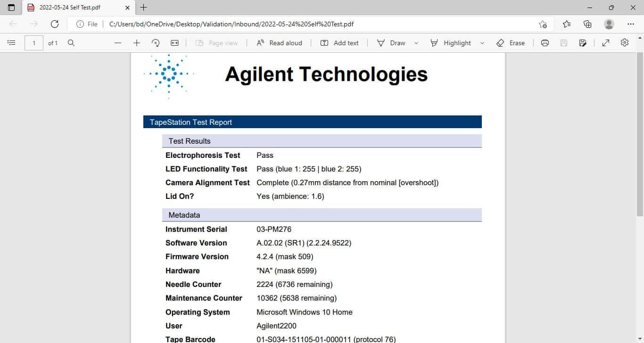Expand the Draw options dropdown

click(416, 43)
